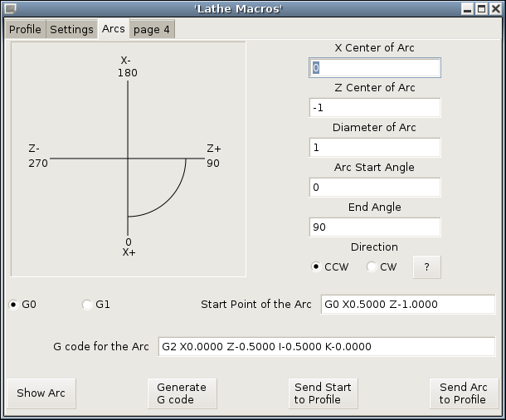Image resolution: width=506 pixels, height=420 pixels.
Task: Select the CCW direction radio button
Action: tap(316, 267)
